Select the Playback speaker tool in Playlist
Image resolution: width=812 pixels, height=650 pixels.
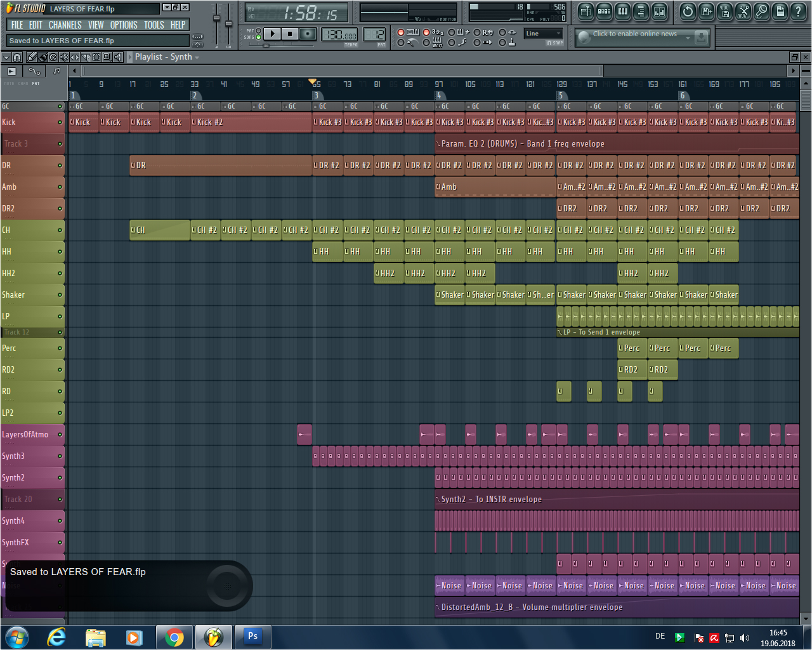[x=118, y=57]
